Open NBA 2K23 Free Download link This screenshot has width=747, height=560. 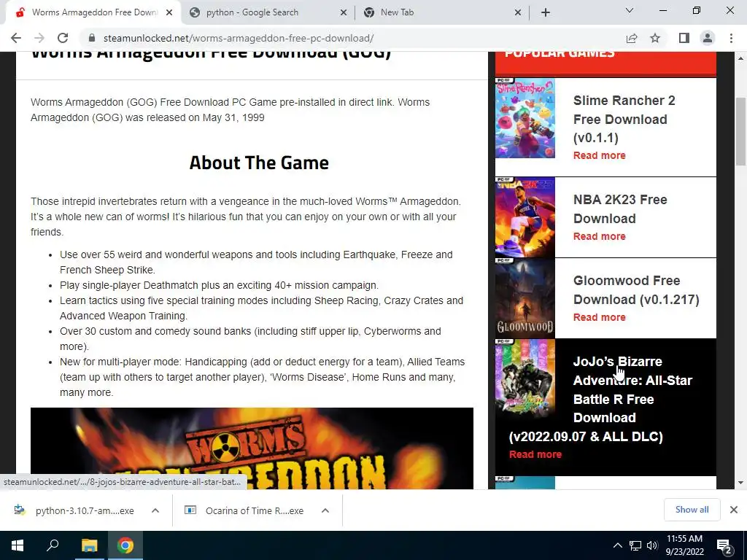click(x=620, y=209)
